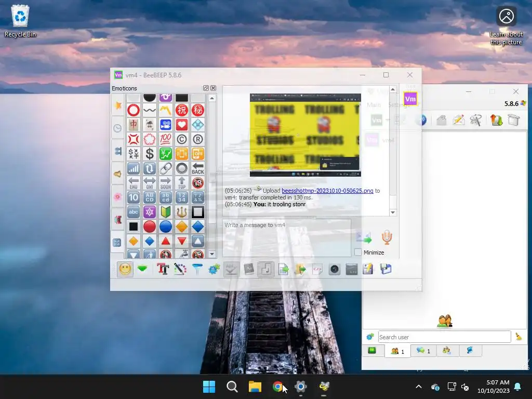The width and height of the screenshot is (532, 399).
Task: Choose the red anger symbol emoticon
Action: (134, 139)
